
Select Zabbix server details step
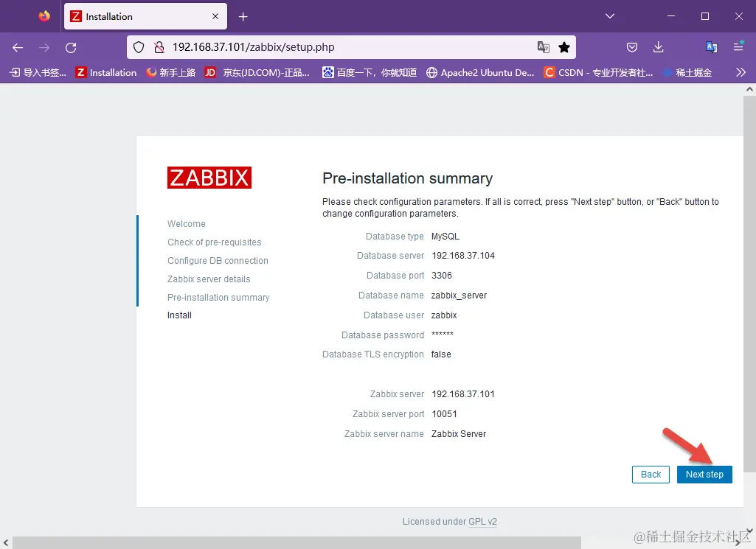click(x=209, y=279)
